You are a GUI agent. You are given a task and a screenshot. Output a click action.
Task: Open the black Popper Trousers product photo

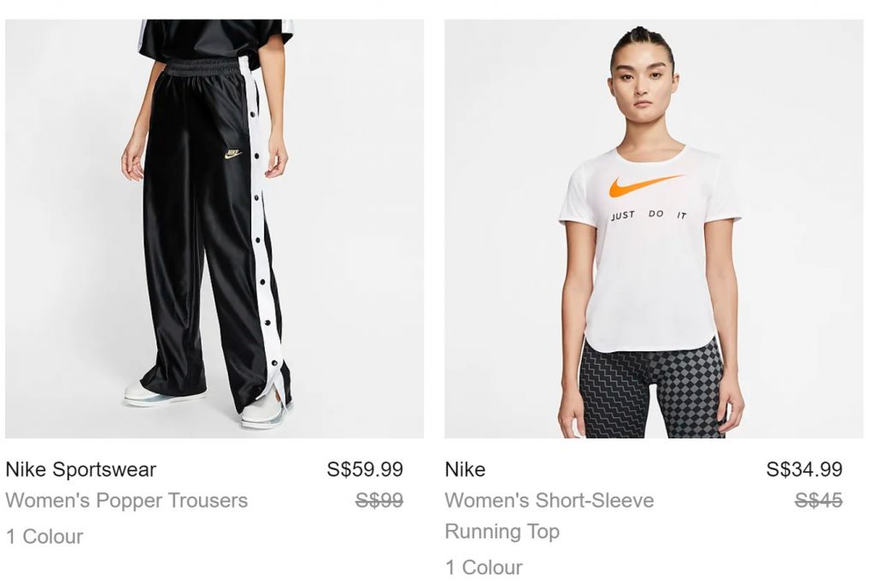214,229
